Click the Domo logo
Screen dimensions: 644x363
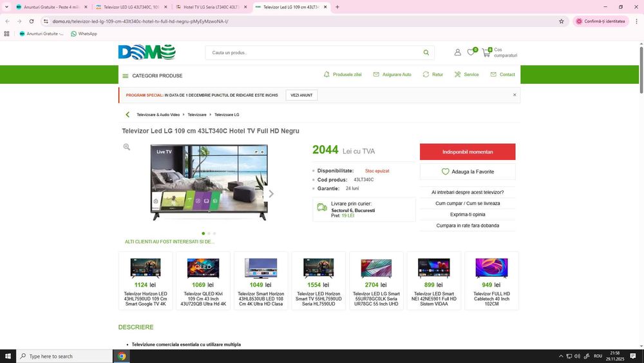pyautogui.click(x=147, y=52)
